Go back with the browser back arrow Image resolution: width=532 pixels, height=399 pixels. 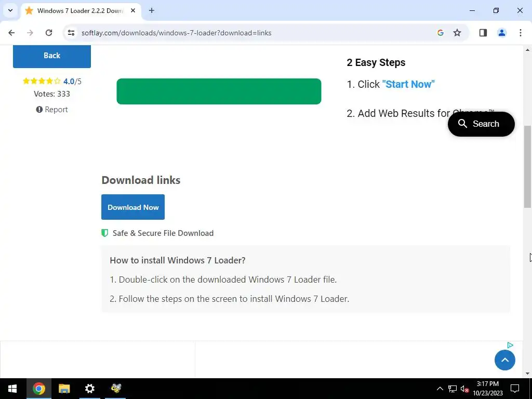click(11, 33)
